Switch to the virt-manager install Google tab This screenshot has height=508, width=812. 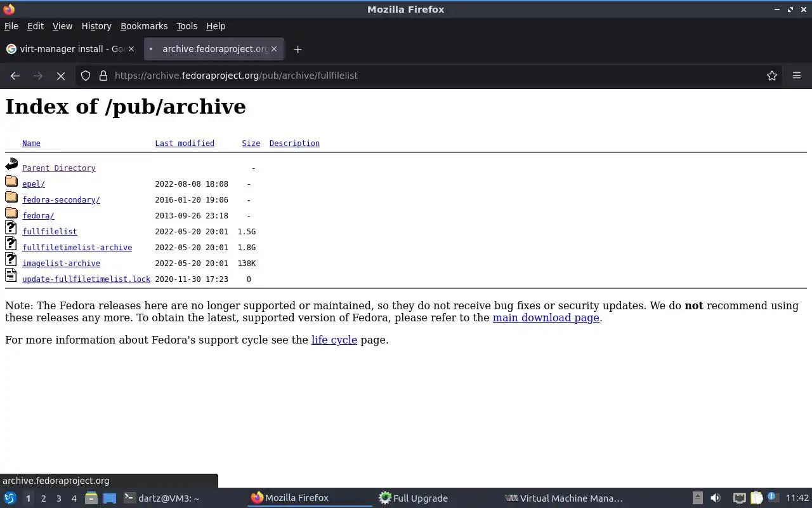pos(70,49)
